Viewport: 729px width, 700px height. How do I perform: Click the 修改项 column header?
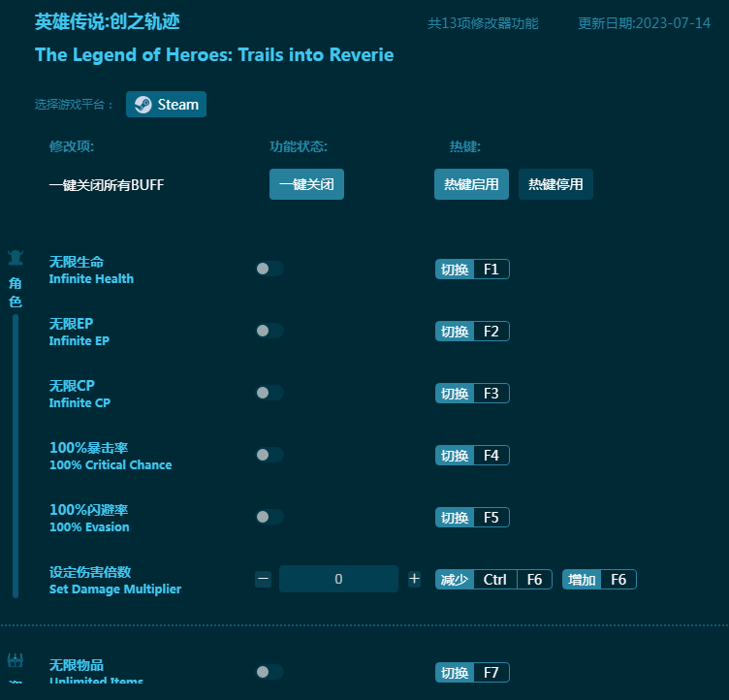pos(72,147)
